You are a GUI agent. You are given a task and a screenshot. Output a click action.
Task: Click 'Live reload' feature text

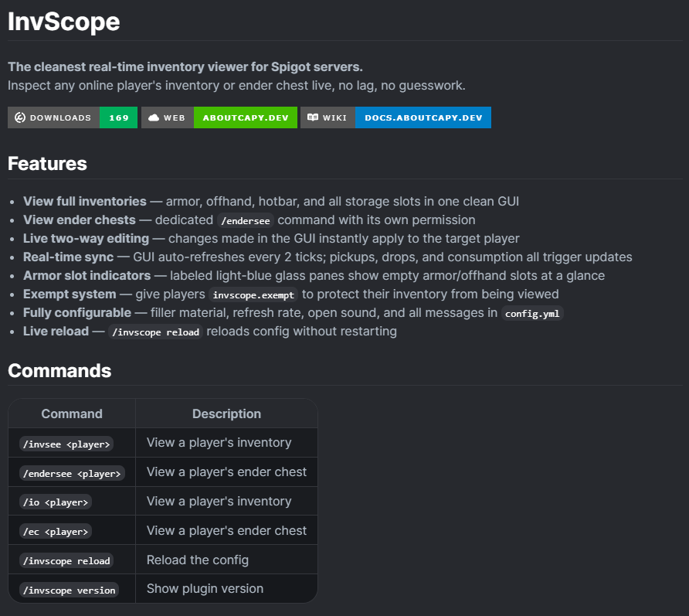click(x=56, y=331)
